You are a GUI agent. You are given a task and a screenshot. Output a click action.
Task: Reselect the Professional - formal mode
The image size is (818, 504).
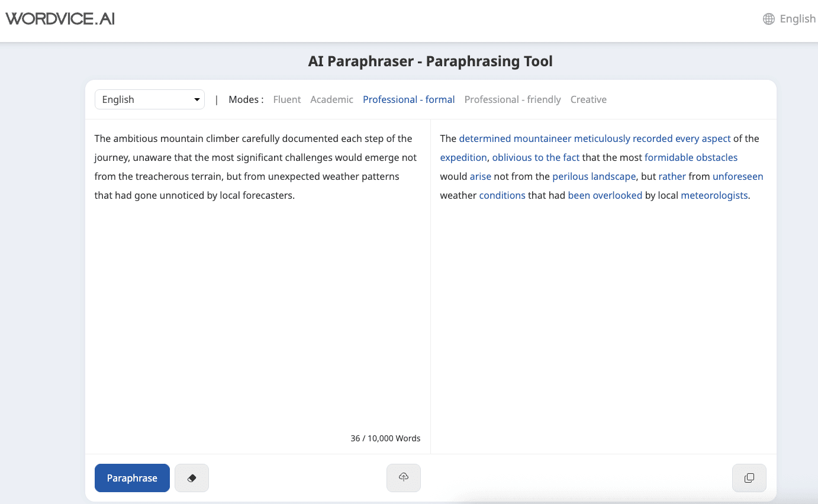[x=408, y=99]
